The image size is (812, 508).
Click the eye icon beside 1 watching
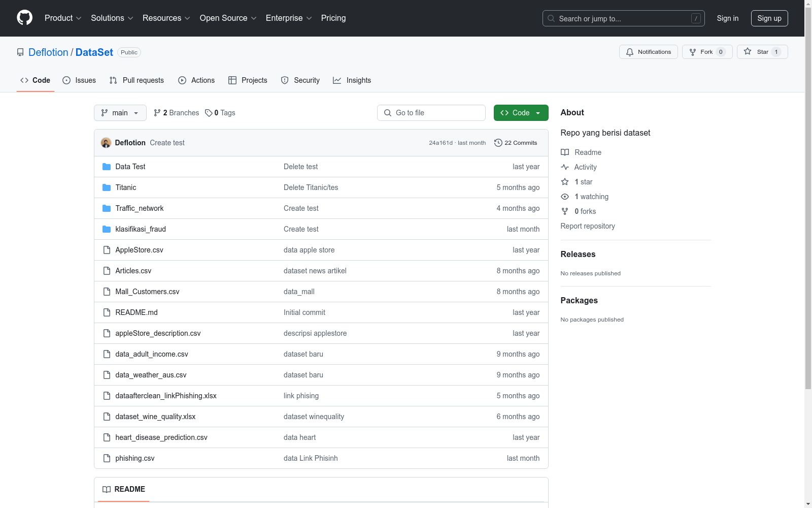point(565,197)
